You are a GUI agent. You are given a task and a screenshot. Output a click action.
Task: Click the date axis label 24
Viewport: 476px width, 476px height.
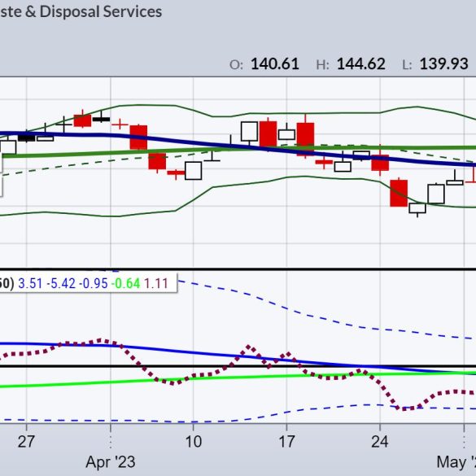[x=380, y=441]
